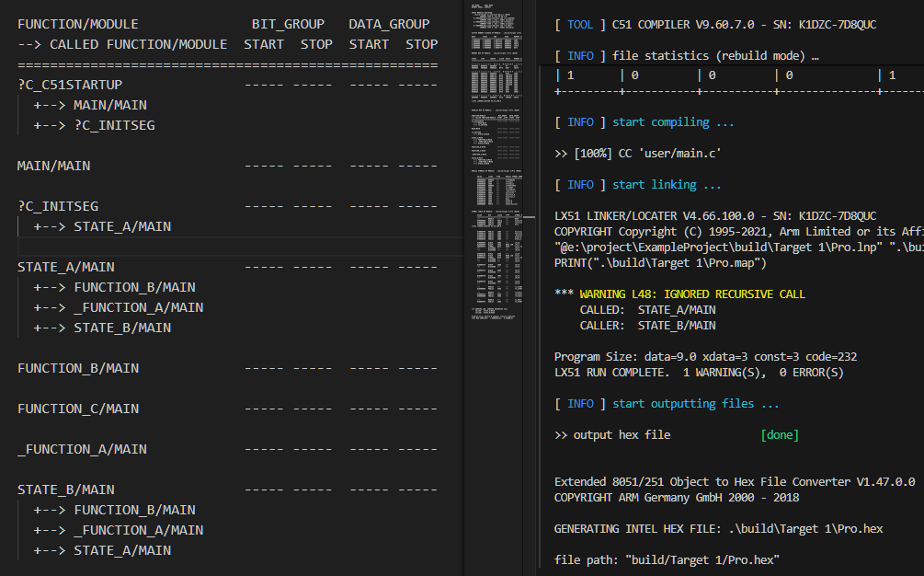Image resolution: width=924 pixels, height=576 pixels.
Task: Click the green [done] status text
Action: [x=779, y=434]
